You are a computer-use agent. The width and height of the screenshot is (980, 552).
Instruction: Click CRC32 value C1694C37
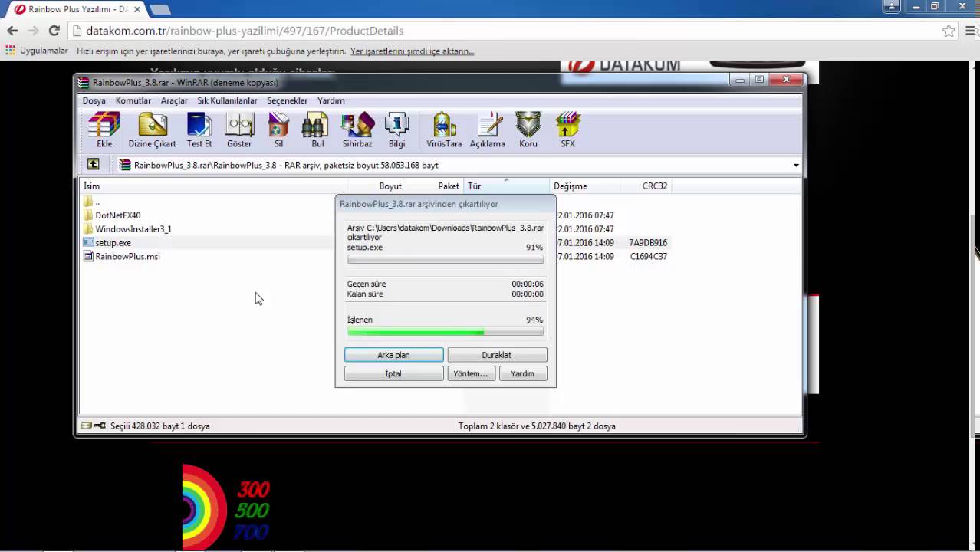pos(649,257)
